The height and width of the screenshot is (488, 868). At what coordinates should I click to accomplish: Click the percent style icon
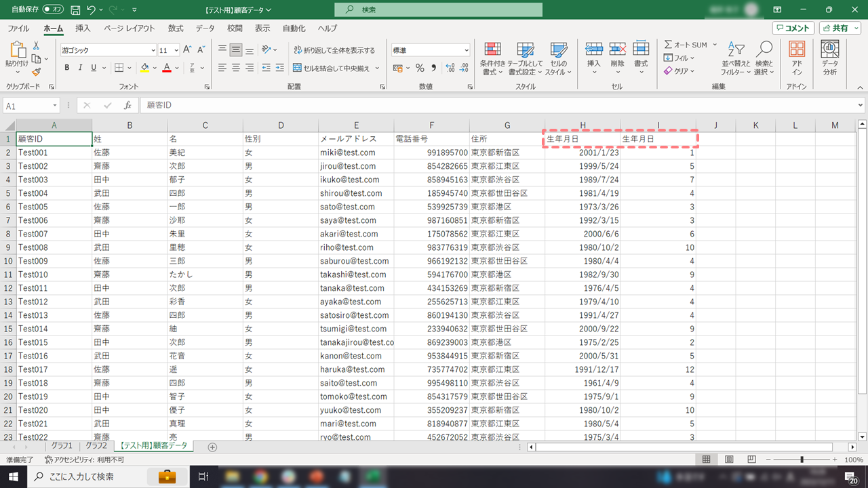click(x=420, y=68)
